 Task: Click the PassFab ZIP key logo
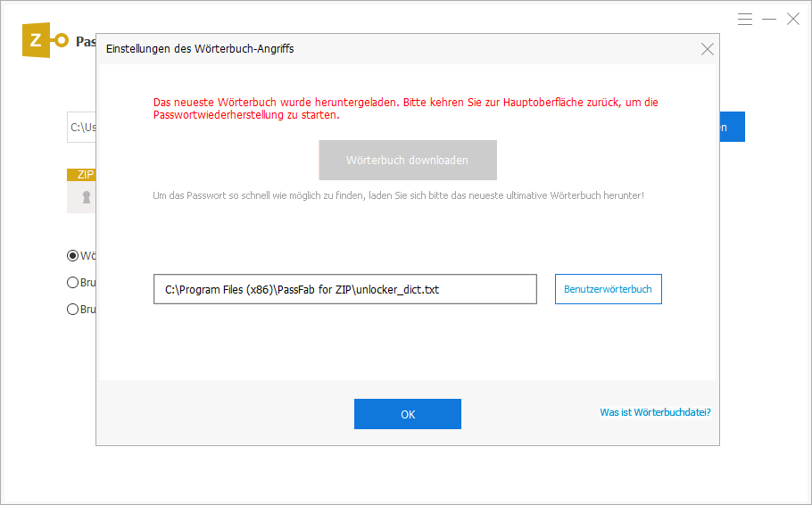(x=45, y=40)
